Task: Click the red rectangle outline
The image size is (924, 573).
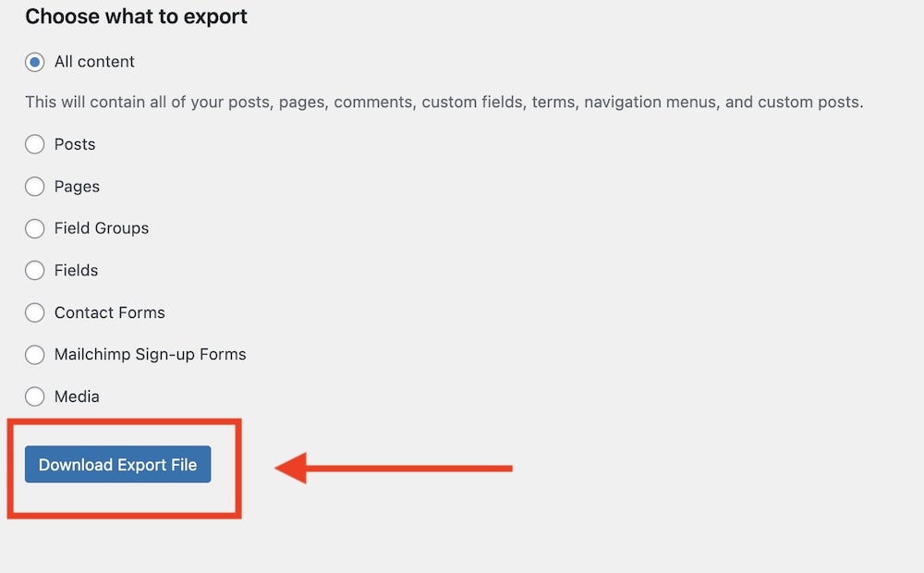Action: coord(125,421)
